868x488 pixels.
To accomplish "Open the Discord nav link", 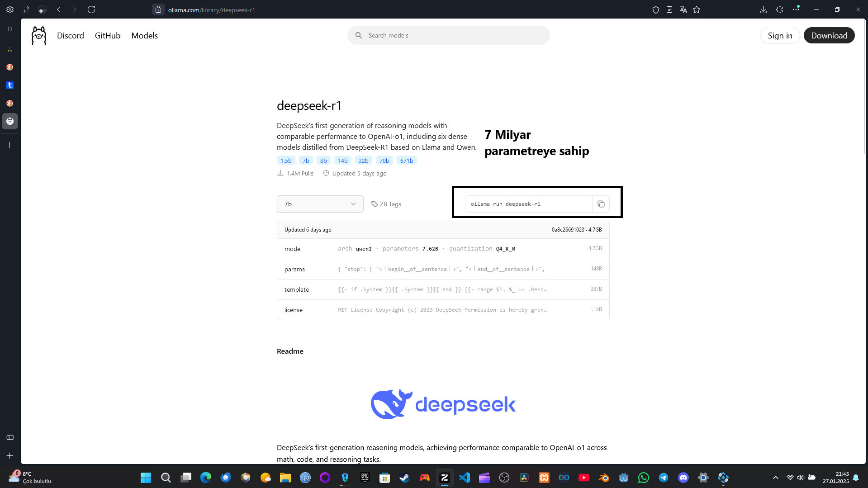I will 71,36.
